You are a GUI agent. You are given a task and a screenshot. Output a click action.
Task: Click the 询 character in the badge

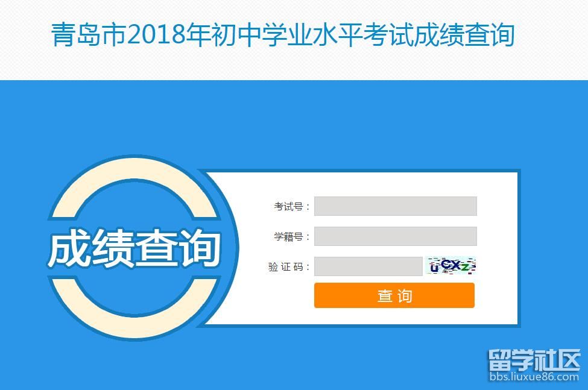coord(199,248)
